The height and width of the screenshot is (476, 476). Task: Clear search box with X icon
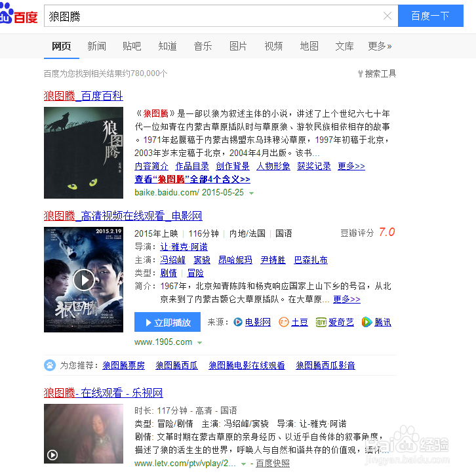[x=387, y=16]
